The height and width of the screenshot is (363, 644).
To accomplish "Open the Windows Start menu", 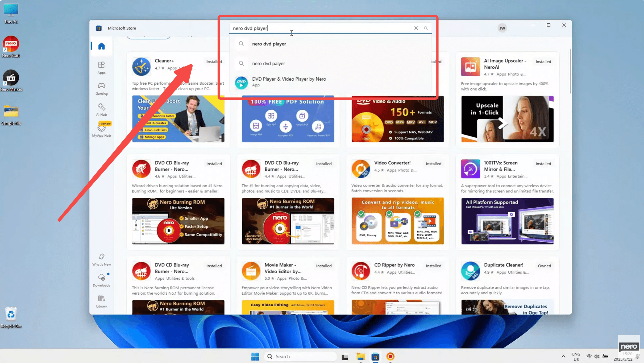I will (x=255, y=356).
